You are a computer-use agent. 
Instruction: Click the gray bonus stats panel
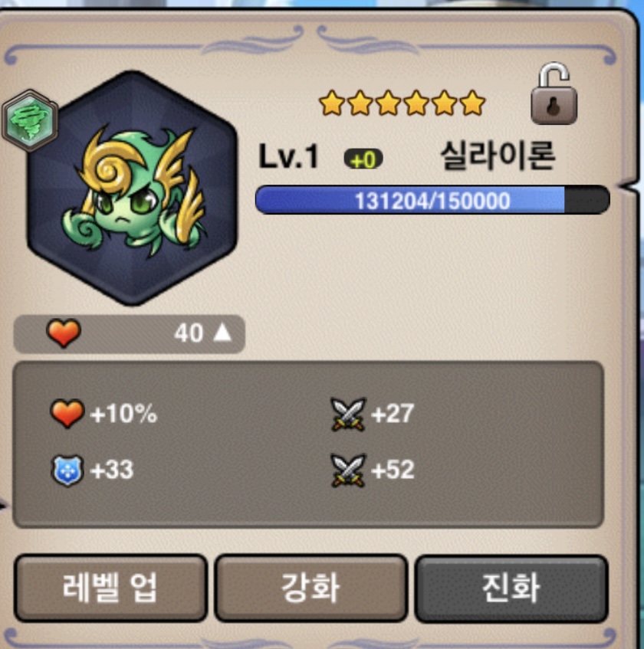click(308, 444)
